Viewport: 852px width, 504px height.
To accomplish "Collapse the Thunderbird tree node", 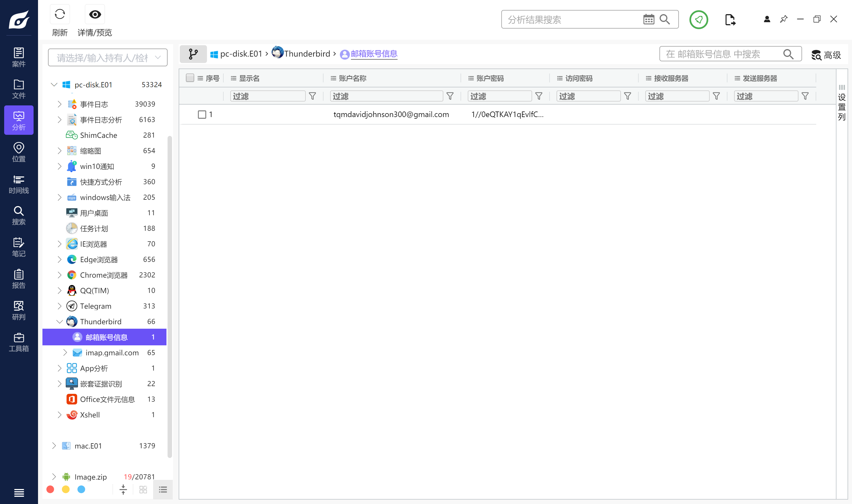I will (59, 322).
